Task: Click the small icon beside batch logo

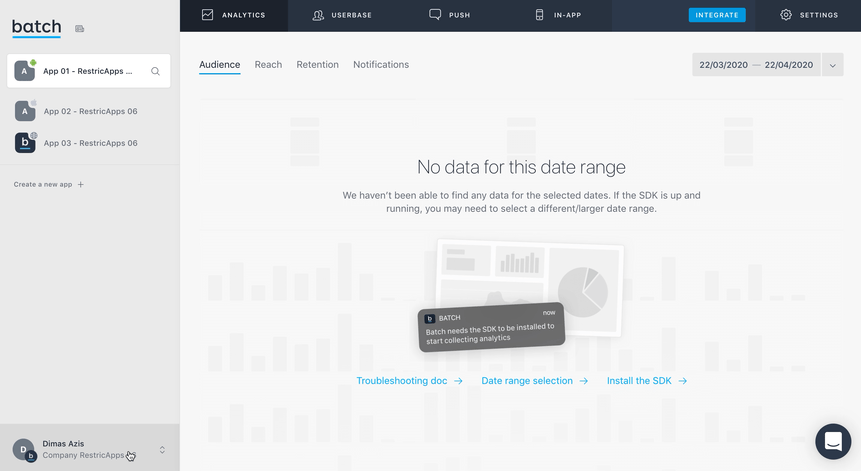Action: coord(80,29)
